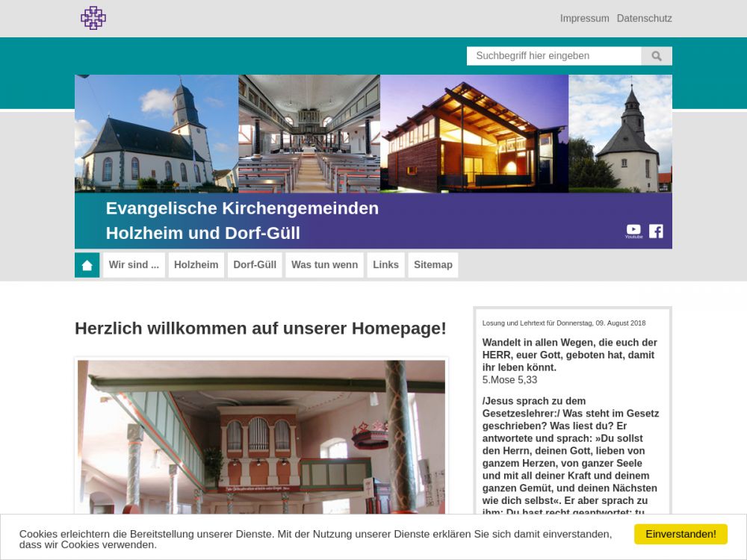The width and height of the screenshot is (747, 560).
Task: Click the purple cross church logo
Action: [x=93, y=18]
